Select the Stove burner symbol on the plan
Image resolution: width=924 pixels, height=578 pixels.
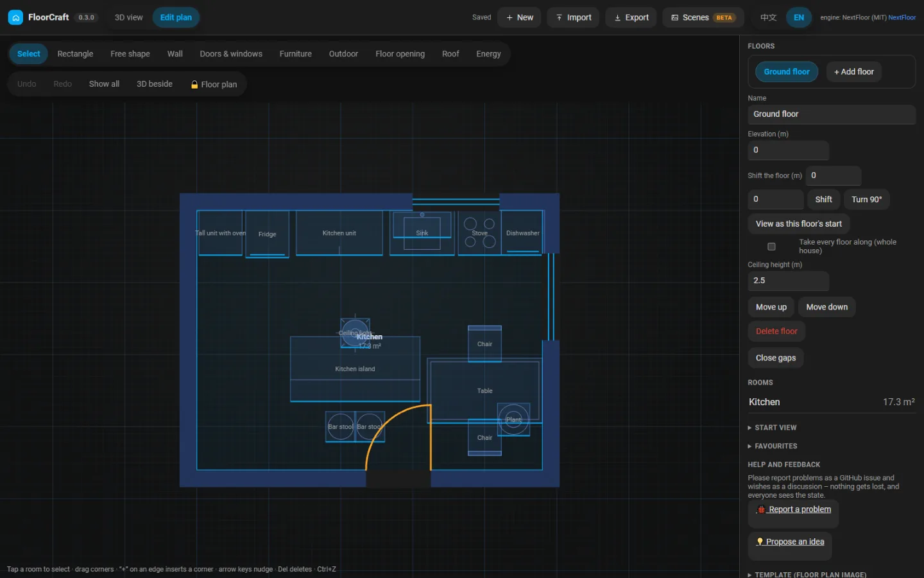(479, 233)
